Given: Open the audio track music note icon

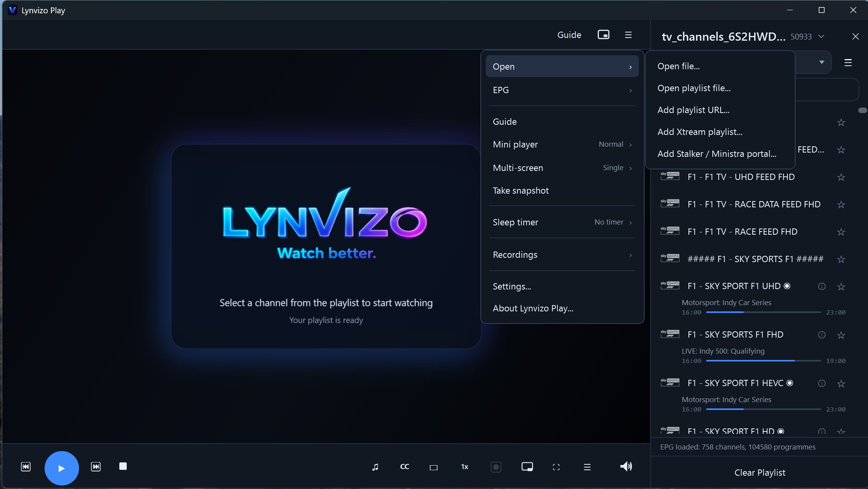Looking at the screenshot, I should [x=375, y=467].
